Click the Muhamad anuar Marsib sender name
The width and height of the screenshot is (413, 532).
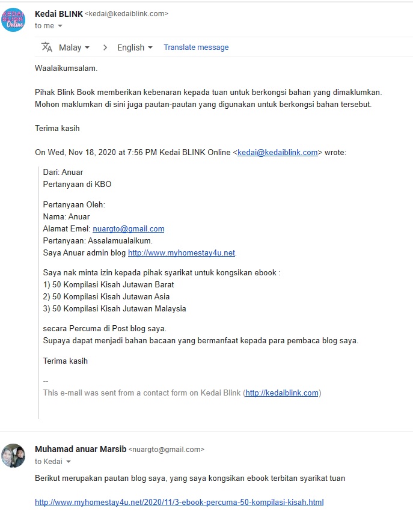(81, 449)
